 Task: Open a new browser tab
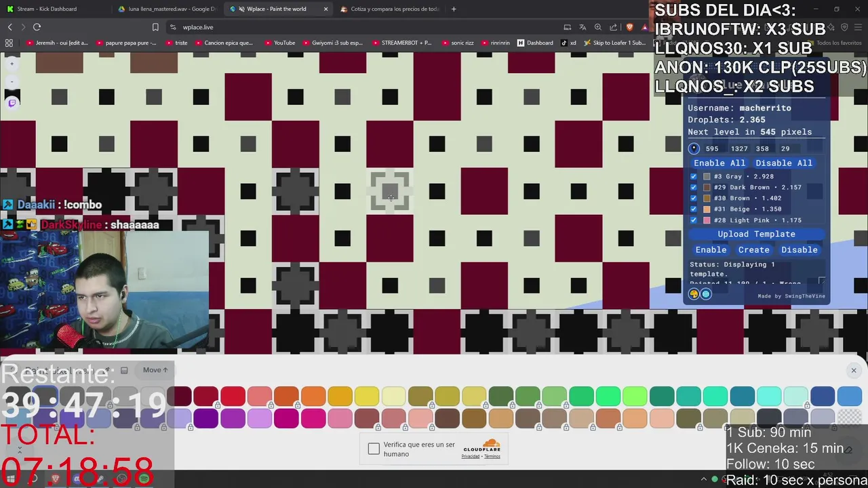[454, 9]
